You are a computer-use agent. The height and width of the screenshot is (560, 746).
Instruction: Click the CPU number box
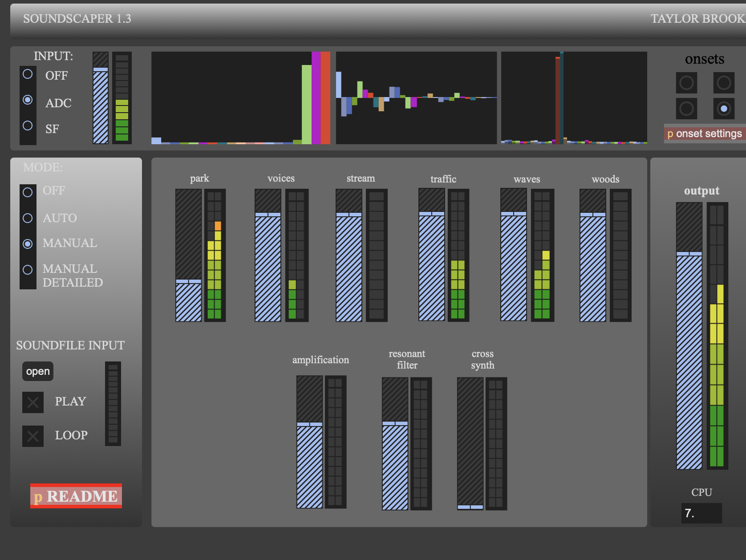(701, 513)
